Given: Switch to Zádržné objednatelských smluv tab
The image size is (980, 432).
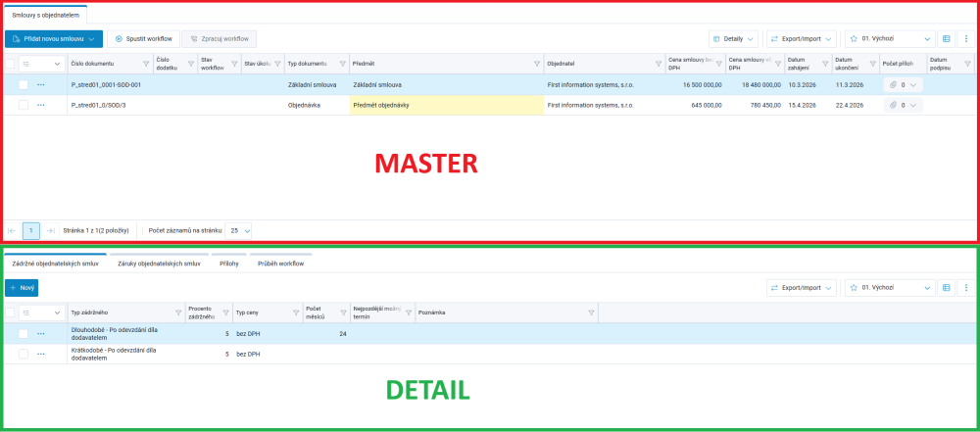Looking at the screenshot, I should [55, 264].
